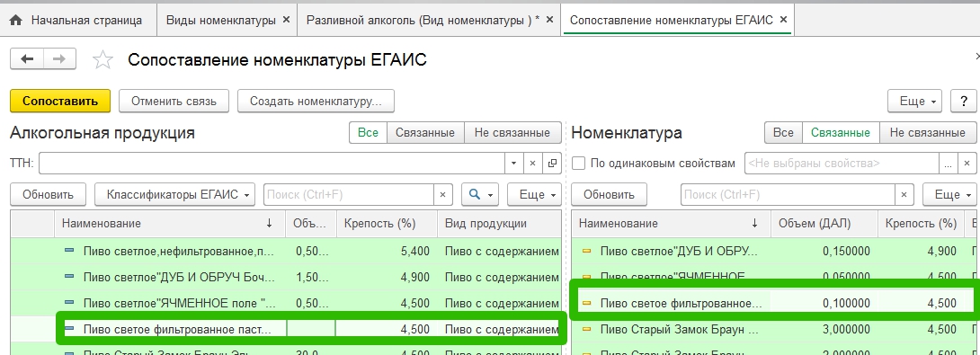Click the magnifier search button
Image resolution: width=980 pixels, height=355 pixels.
475,194
